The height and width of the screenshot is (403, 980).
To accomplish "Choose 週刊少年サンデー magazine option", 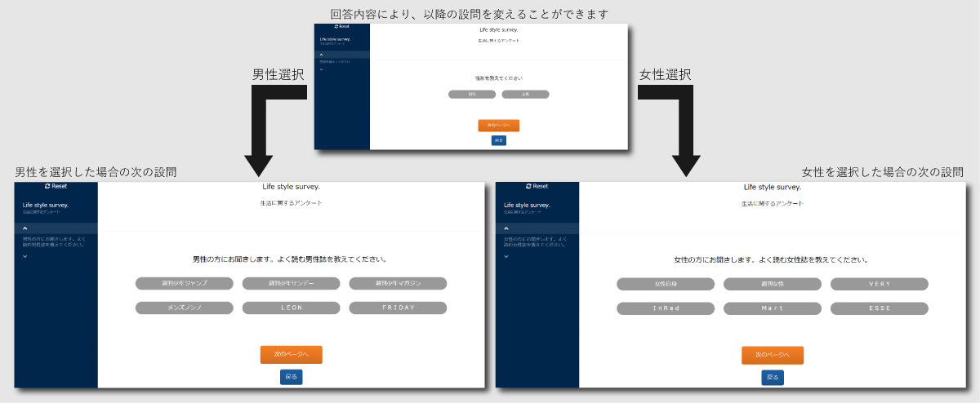I will [x=291, y=284].
